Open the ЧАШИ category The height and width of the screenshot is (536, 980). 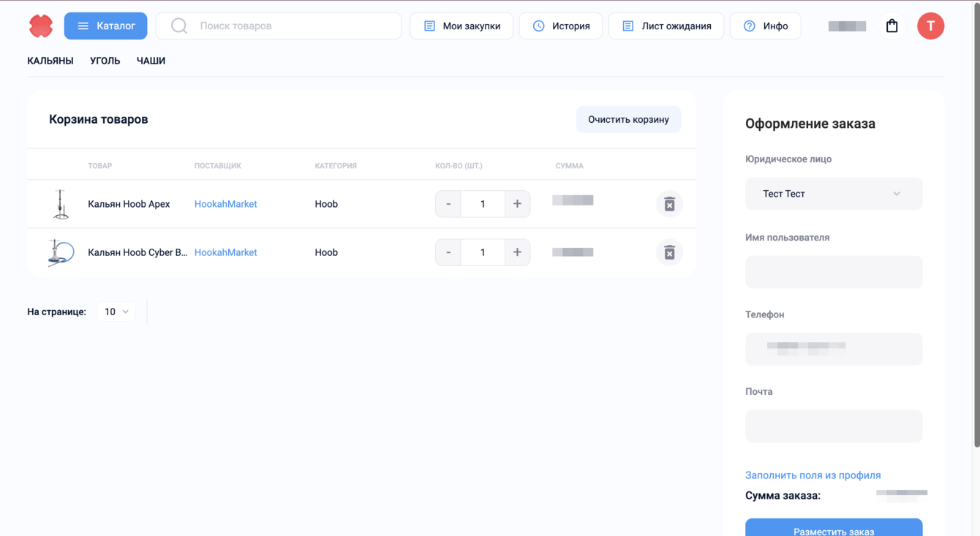[x=151, y=61]
